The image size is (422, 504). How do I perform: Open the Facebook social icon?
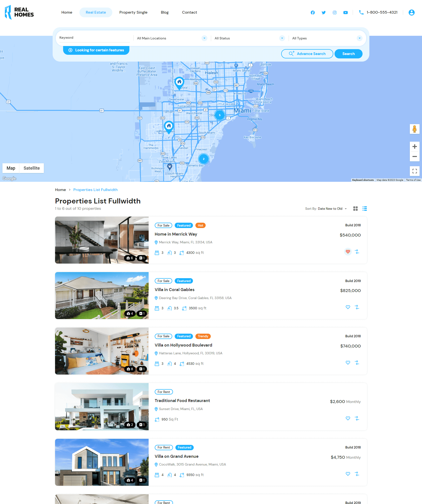pos(313,12)
